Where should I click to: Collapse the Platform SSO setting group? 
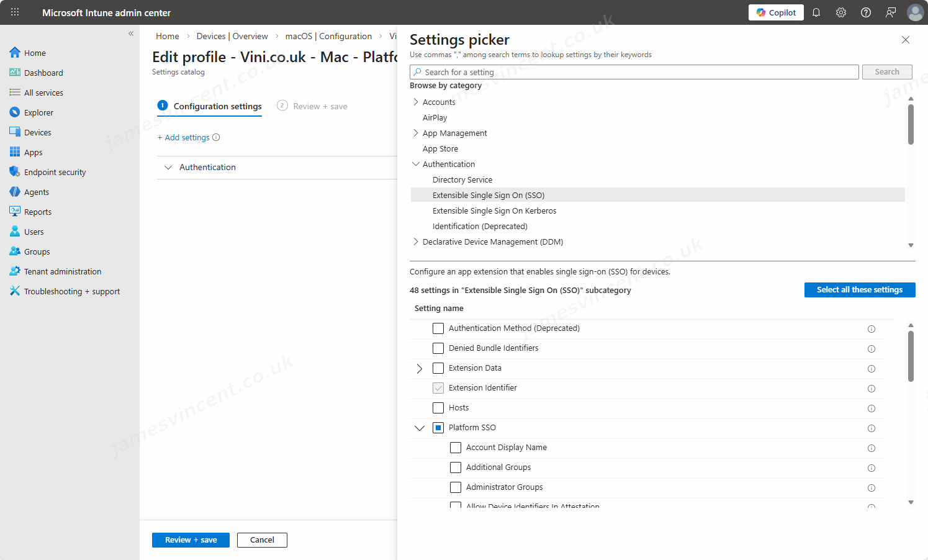pos(420,428)
